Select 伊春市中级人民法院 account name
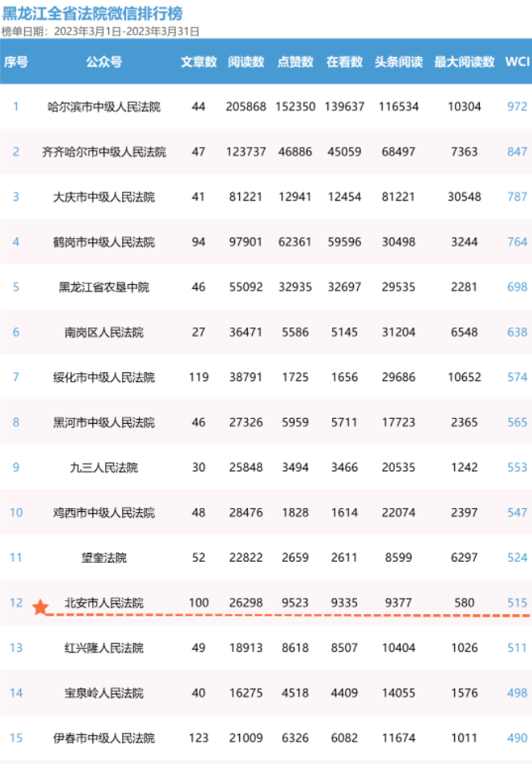Screen dimensions: 532x764 (104, 738)
